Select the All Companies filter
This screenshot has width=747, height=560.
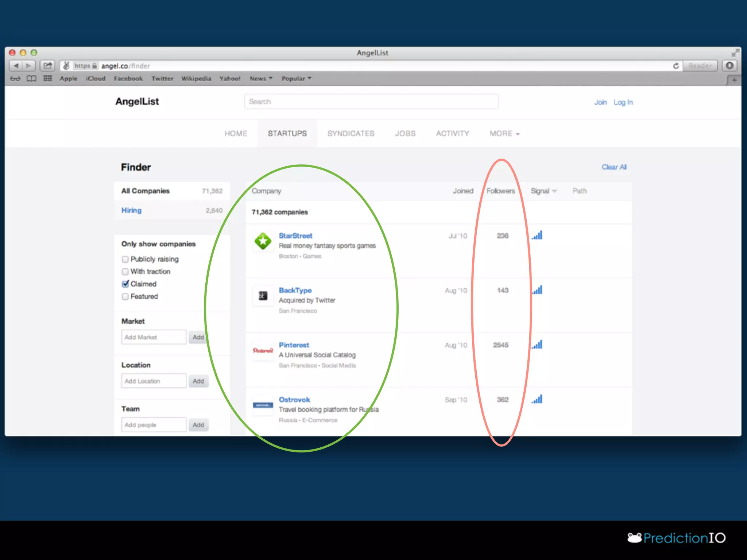172,191
